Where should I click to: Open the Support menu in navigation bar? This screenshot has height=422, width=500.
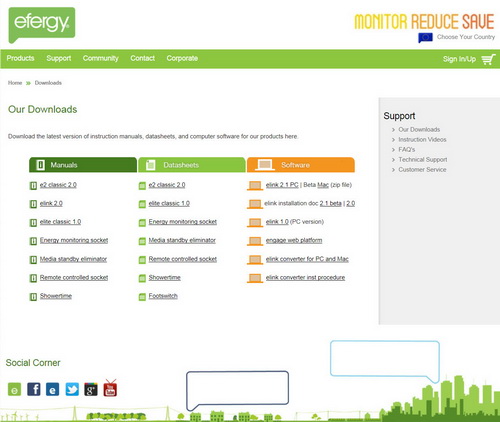[x=59, y=58]
